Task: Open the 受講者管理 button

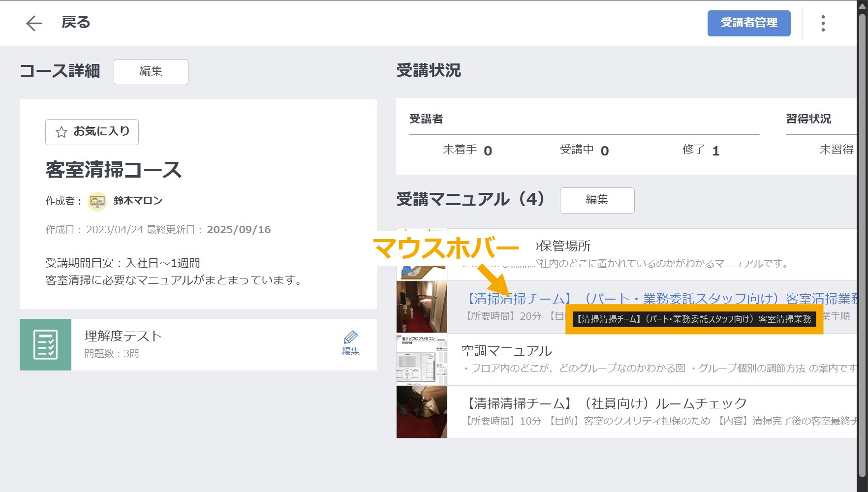Action: point(749,23)
